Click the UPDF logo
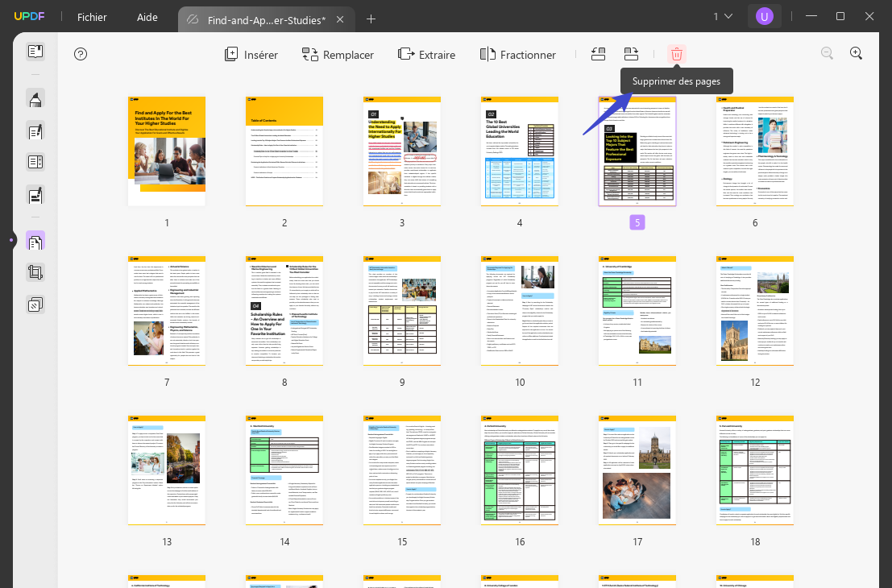 30,16
